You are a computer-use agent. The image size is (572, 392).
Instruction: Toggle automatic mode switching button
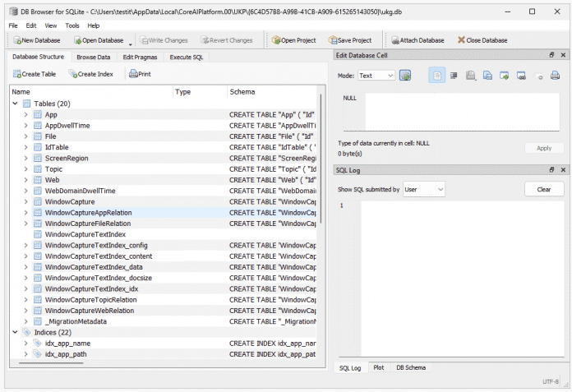tap(405, 76)
